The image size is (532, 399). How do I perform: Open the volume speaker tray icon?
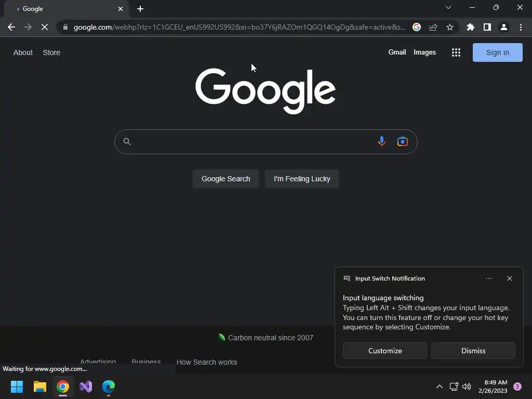[x=467, y=387]
